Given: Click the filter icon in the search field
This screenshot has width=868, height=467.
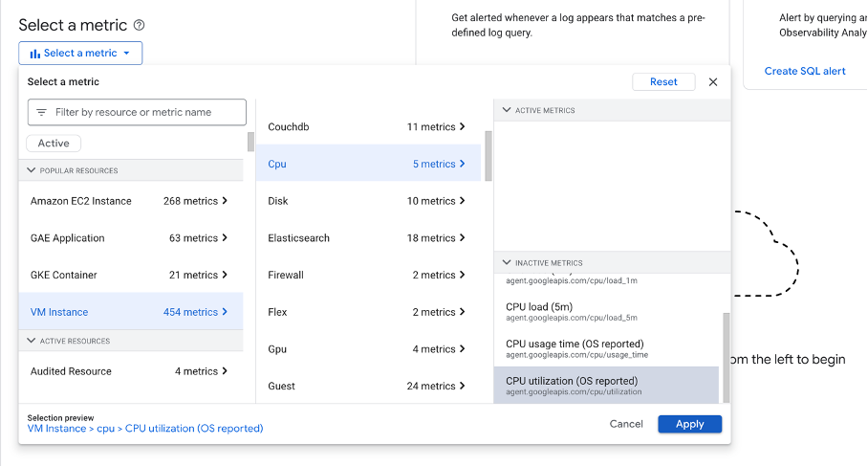Looking at the screenshot, I should (x=41, y=112).
